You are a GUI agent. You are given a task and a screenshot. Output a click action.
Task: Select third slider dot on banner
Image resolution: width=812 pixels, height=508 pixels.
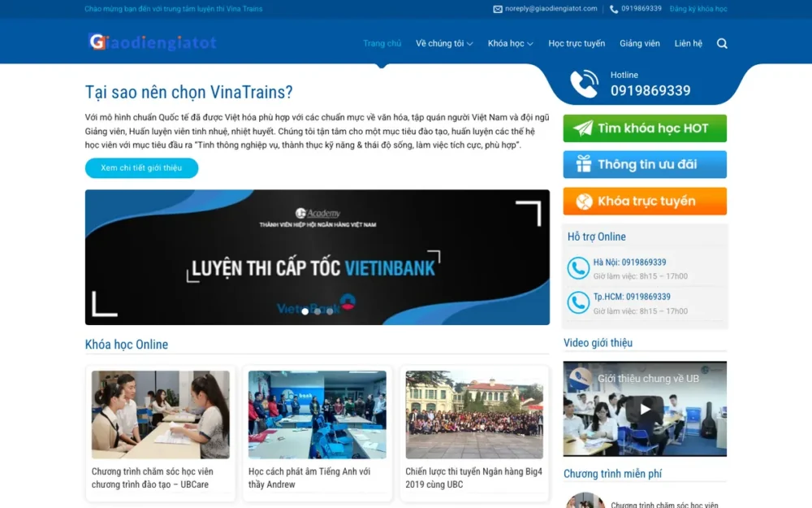330,311
